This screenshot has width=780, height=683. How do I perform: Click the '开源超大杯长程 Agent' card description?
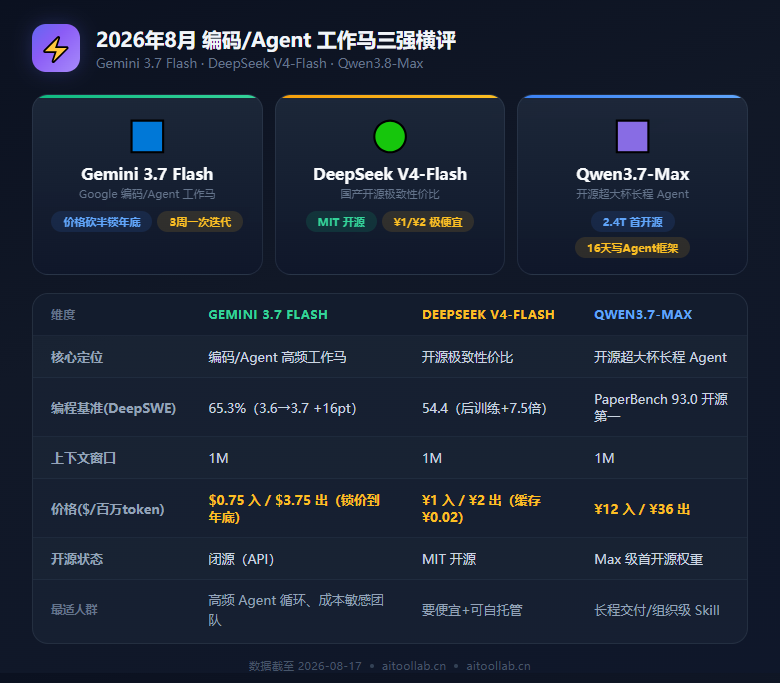point(632,194)
